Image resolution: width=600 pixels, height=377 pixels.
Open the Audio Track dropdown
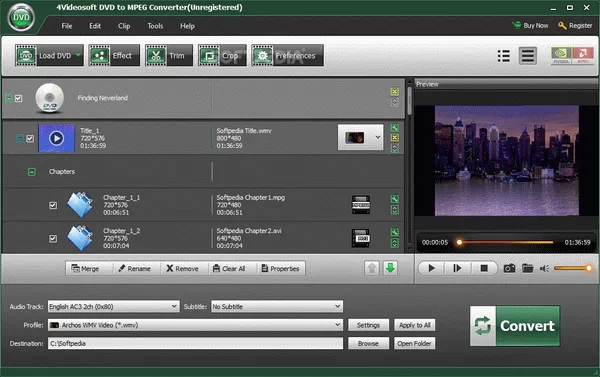(x=113, y=307)
